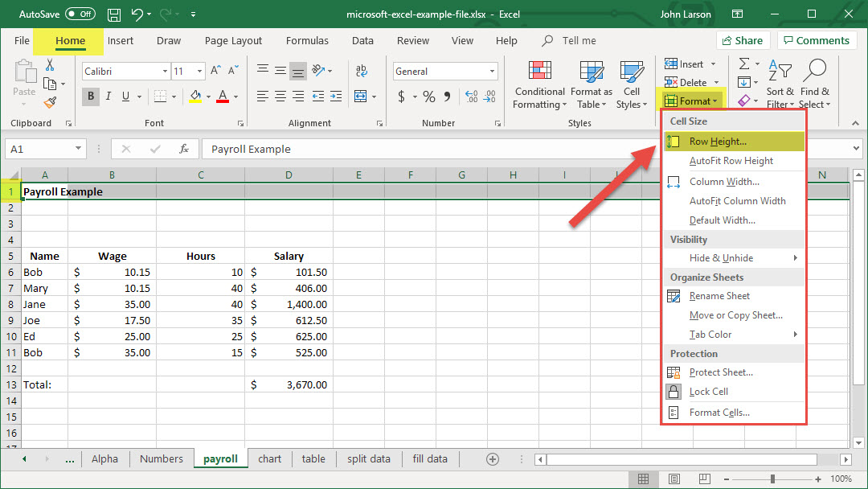Add a new sheet with plus icon
The image size is (868, 489).
(493, 458)
